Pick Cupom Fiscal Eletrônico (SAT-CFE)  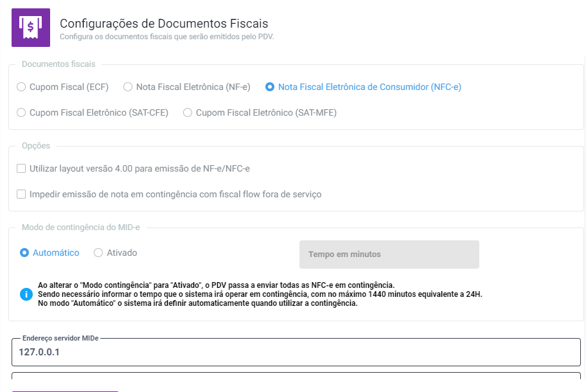(x=21, y=112)
